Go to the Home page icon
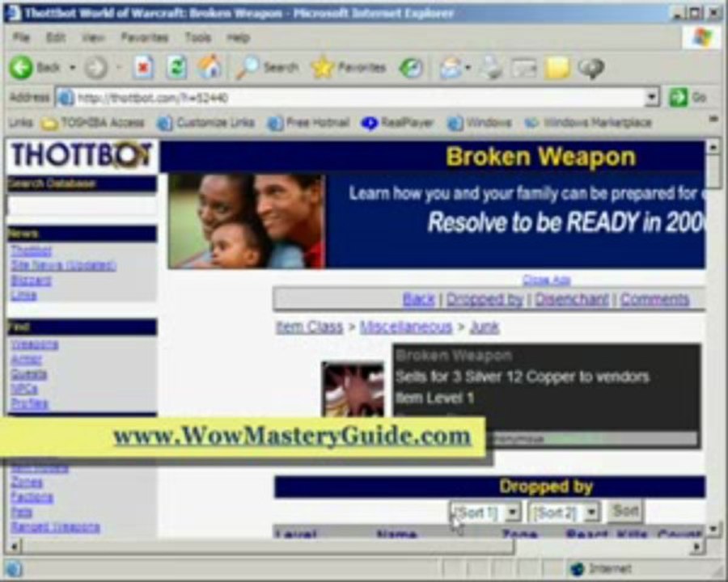Viewport: 728px width, 582px height. (x=210, y=67)
